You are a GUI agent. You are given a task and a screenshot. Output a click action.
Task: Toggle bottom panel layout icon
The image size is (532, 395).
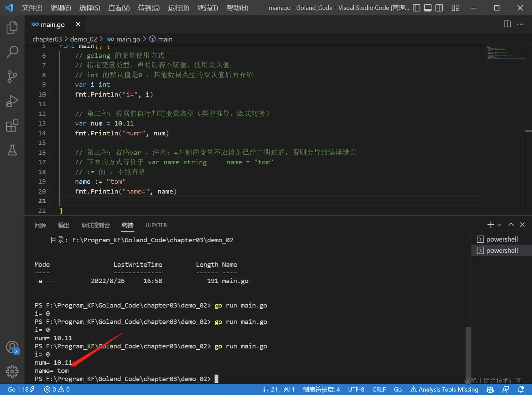point(428,8)
